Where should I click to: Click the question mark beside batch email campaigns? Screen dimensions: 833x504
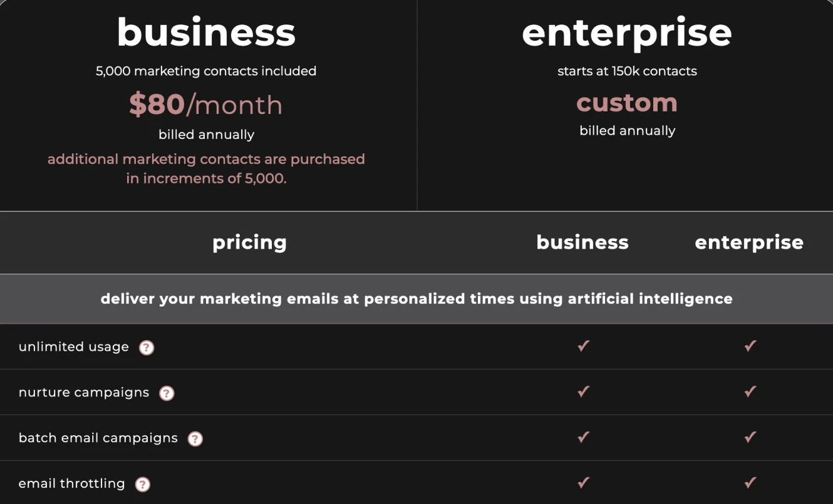(195, 439)
